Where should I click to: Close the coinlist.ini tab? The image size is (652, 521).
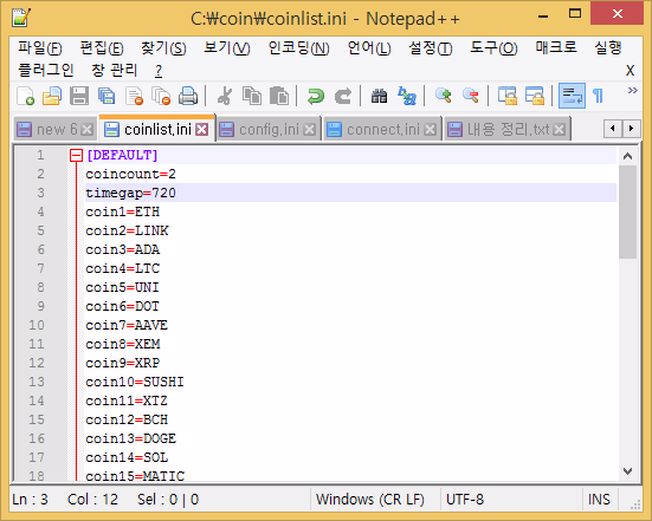click(202, 129)
